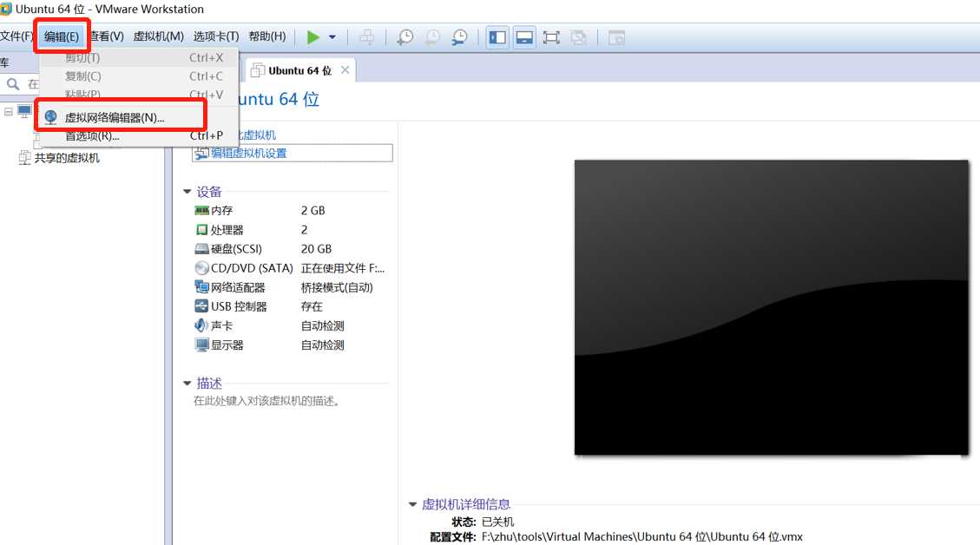The height and width of the screenshot is (545, 980).
Task: Open the 选项卡(T) menu
Action: [x=215, y=36]
